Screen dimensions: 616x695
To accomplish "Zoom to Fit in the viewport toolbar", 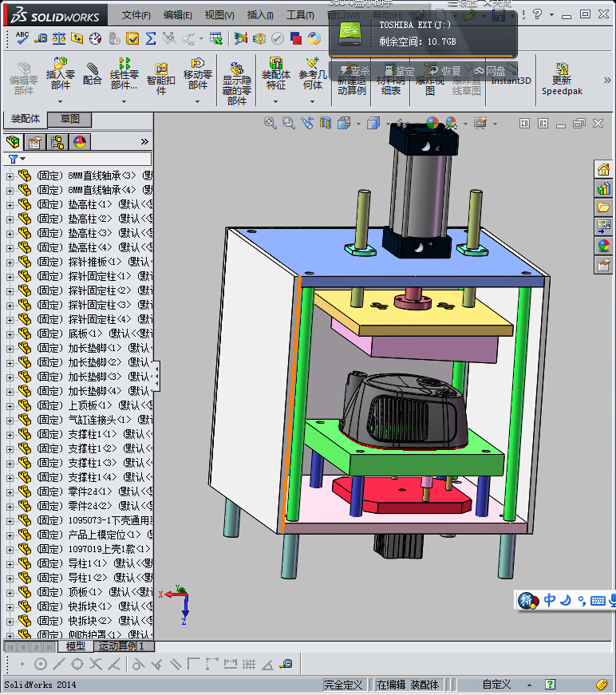I will [270, 123].
